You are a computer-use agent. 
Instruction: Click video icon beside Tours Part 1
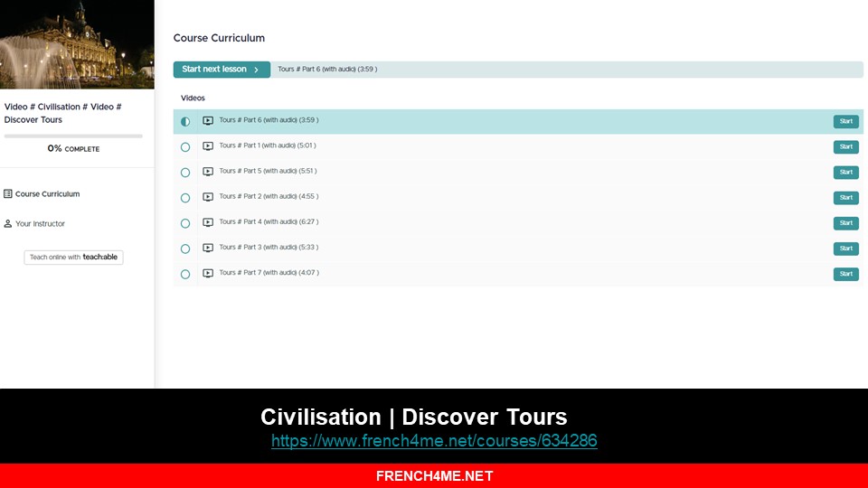(x=208, y=146)
